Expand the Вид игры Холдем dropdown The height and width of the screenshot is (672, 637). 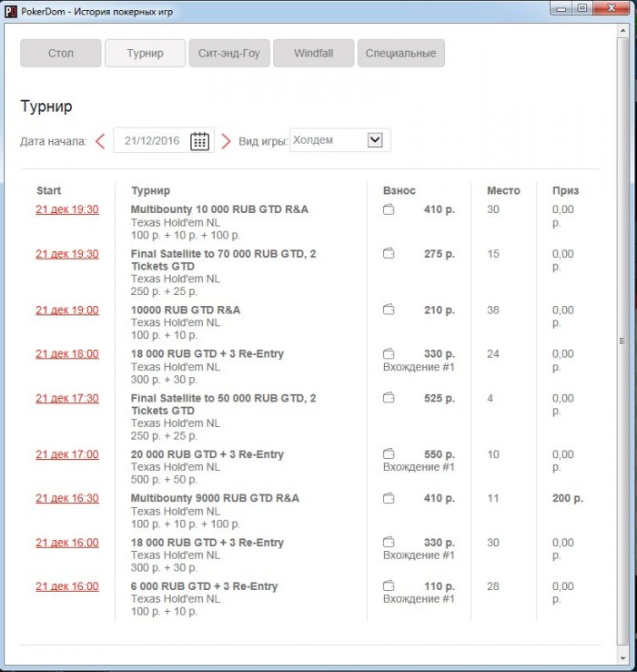click(375, 139)
